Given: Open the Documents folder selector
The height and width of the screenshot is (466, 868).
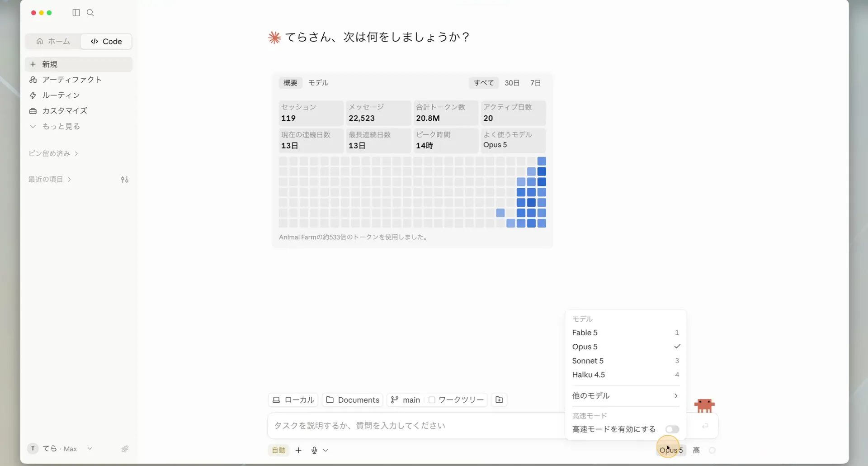Looking at the screenshot, I should 353,400.
